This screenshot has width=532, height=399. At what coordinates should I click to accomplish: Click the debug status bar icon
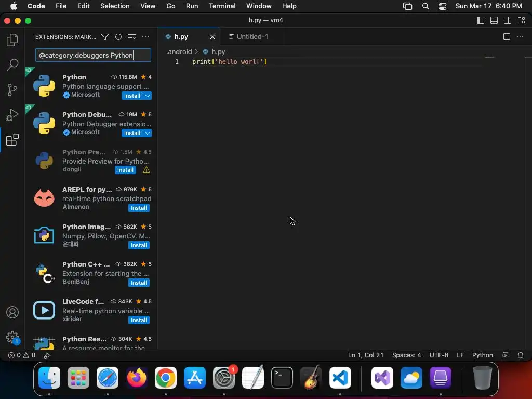click(x=47, y=355)
